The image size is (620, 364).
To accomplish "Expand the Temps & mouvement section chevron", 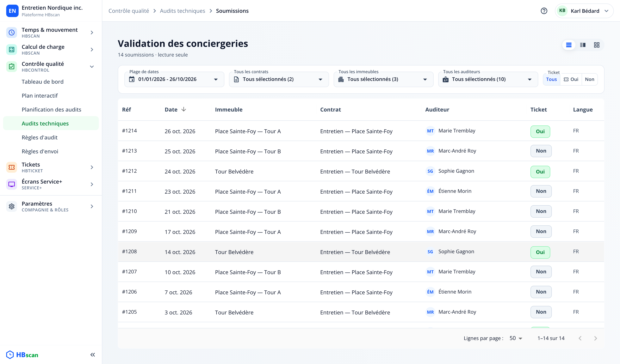I will point(92,33).
